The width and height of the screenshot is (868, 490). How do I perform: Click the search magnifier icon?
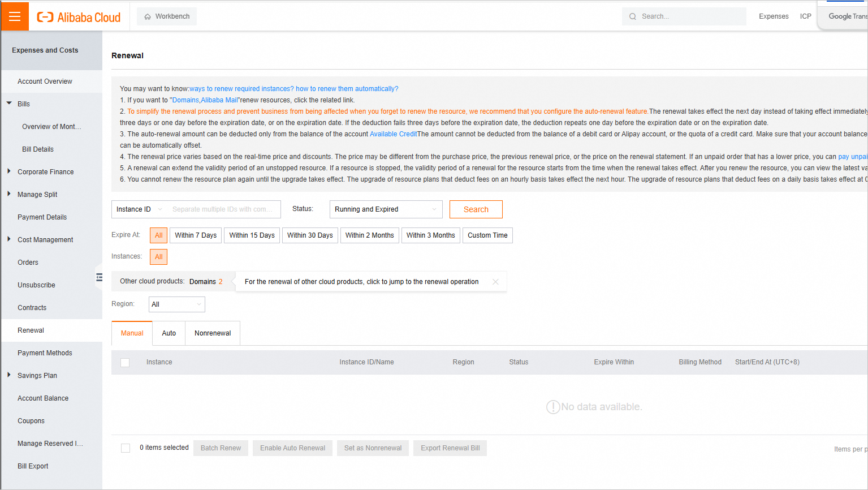[633, 16]
